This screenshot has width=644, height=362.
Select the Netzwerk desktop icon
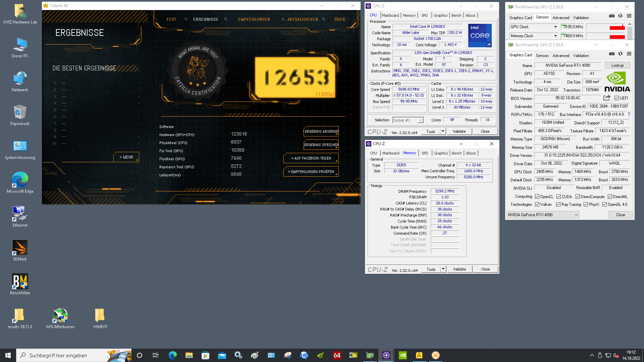[x=20, y=82]
